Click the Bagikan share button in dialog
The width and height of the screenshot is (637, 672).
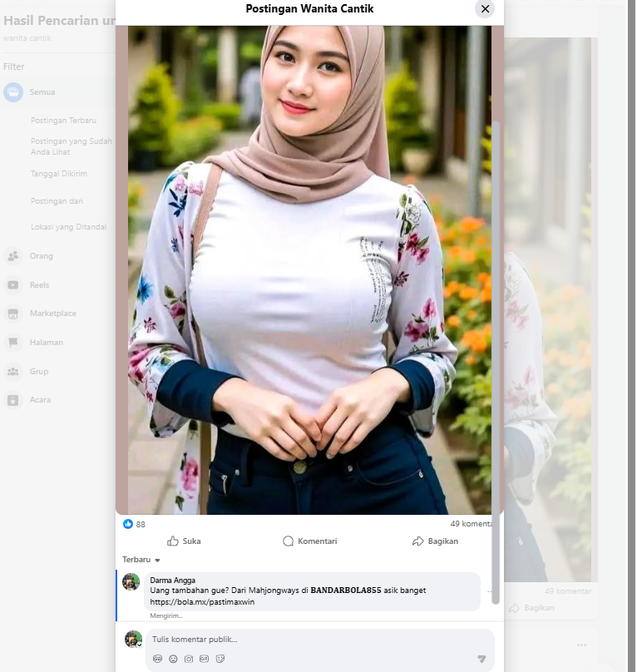pyautogui.click(x=435, y=541)
